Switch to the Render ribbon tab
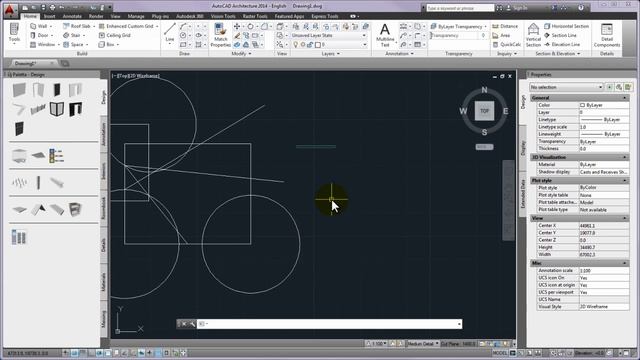Screen dimensions: 640x360 tap(96, 16)
